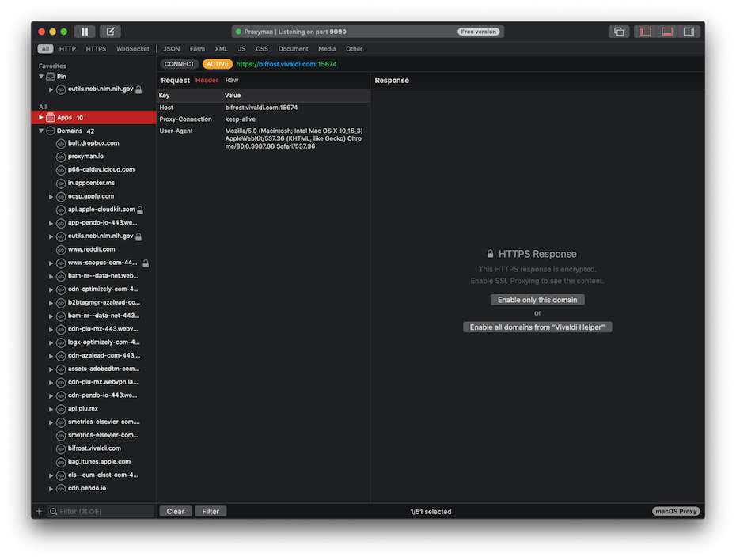Click the Pin inbox icon

click(x=50, y=77)
